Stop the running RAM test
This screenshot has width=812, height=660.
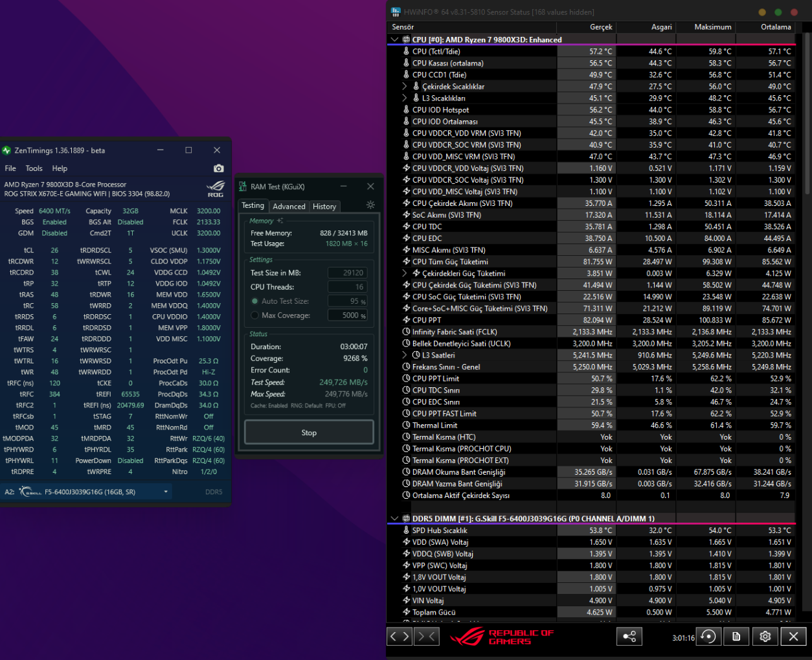(x=309, y=433)
